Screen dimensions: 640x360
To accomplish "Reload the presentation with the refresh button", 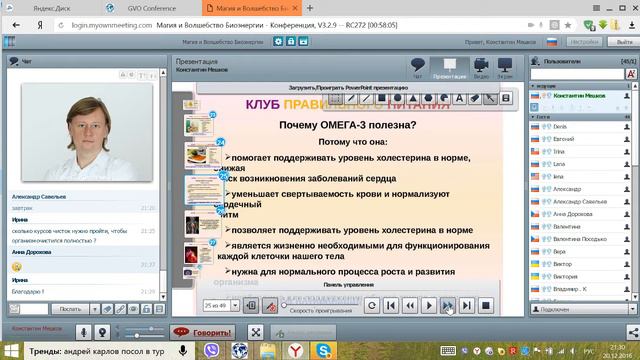I will coord(372,305).
